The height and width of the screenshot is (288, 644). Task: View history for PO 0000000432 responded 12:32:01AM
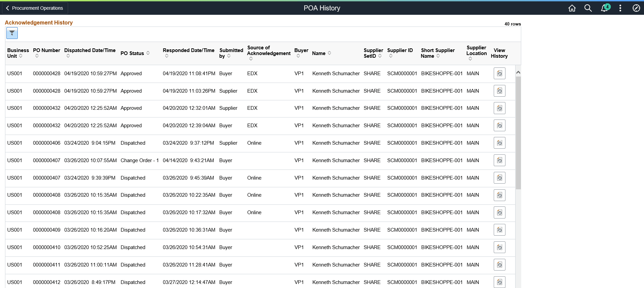click(x=499, y=108)
